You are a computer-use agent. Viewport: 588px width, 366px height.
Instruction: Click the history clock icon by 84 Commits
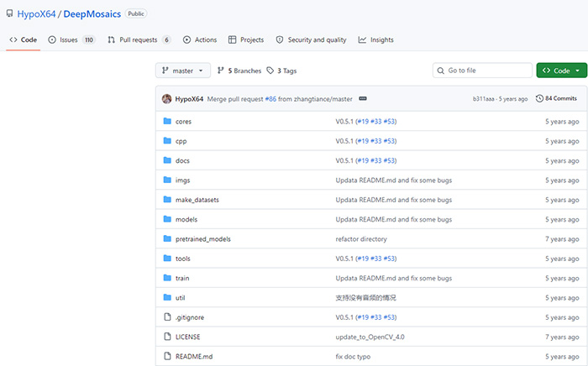point(539,98)
